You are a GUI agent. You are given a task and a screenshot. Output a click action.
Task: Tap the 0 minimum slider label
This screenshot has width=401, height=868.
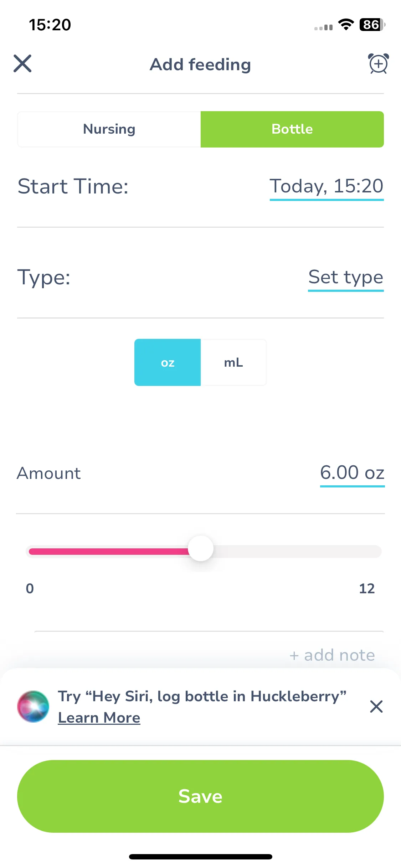(30, 589)
